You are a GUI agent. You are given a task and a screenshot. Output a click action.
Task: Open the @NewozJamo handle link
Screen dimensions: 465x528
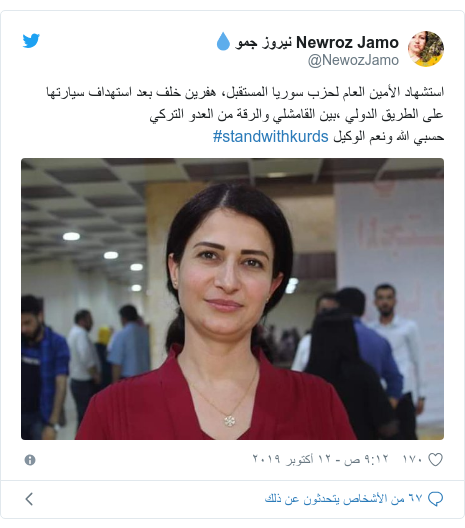pyautogui.click(x=353, y=60)
